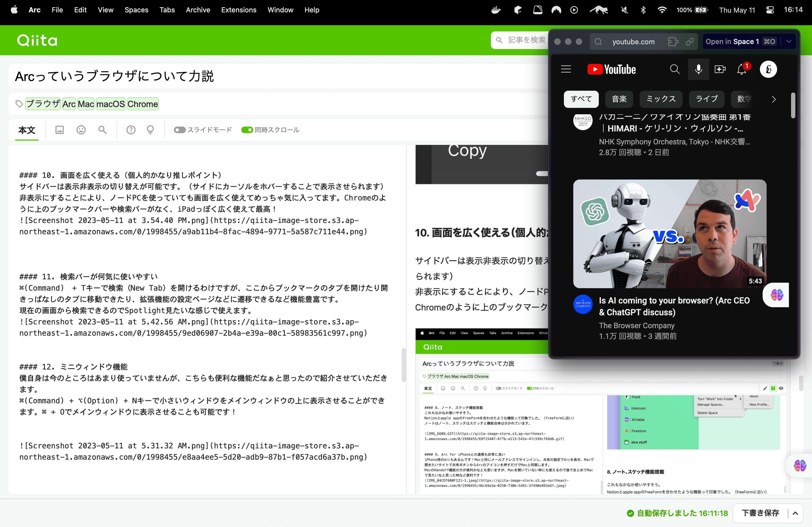
Task: Expand dropdown next to Open in Space 1
Action: point(789,42)
